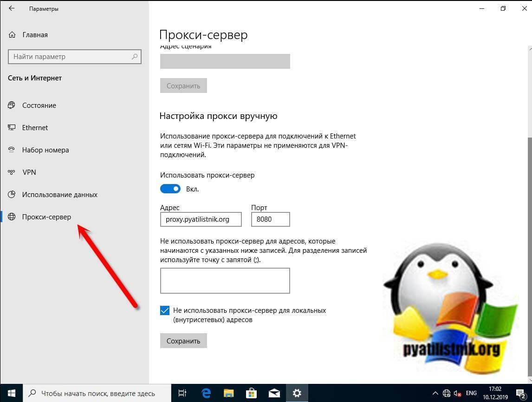Click the Сеть и Интернет heading
Screen dimensions: 532x402
[35, 78]
